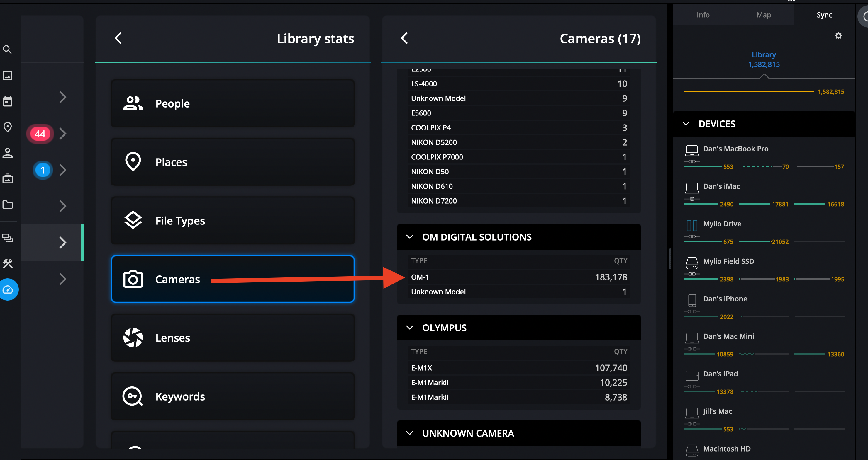The height and width of the screenshot is (460, 868).
Task: Open the albums sidebar icon
Action: [x=7, y=178]
